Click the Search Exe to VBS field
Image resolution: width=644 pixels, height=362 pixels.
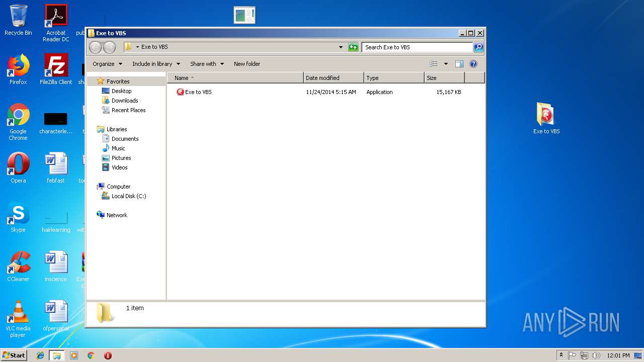[417, 47]
